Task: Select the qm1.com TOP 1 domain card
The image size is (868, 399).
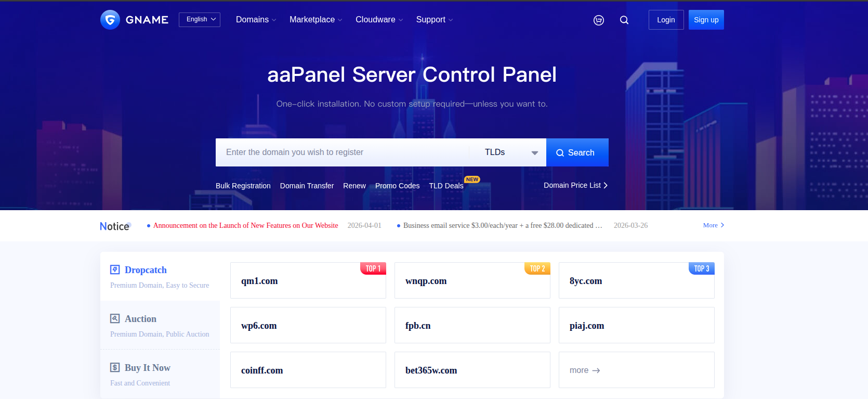Action: click(308, 280)
